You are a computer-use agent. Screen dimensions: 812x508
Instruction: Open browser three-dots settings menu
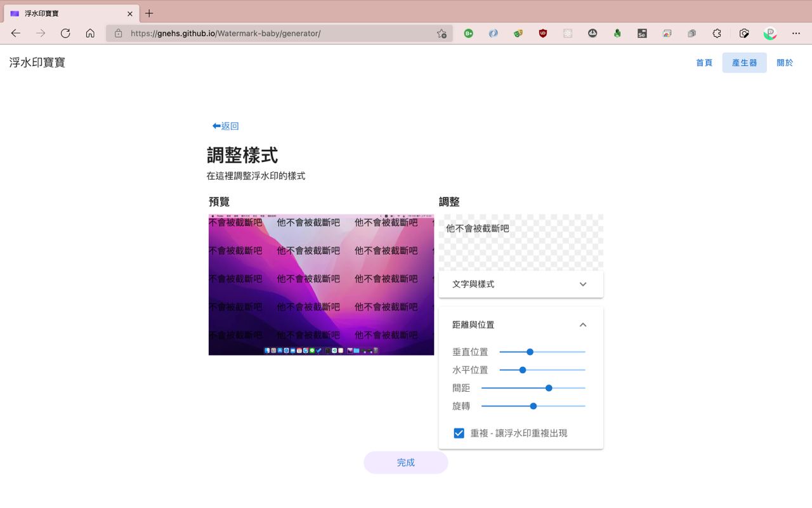point(796,34)
